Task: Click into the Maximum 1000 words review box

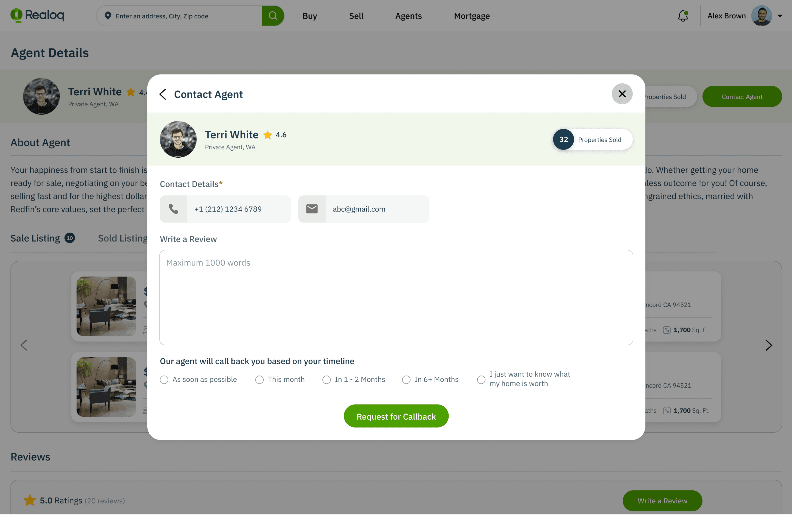Action: pos(396,298)
